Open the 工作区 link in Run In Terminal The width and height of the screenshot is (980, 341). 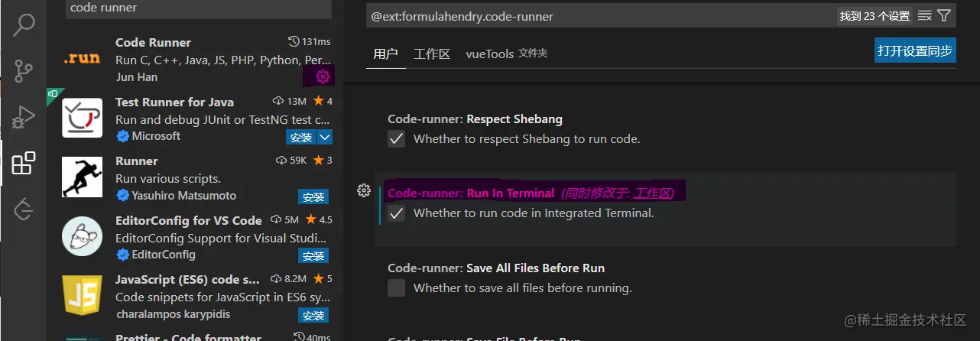point(651,193)
